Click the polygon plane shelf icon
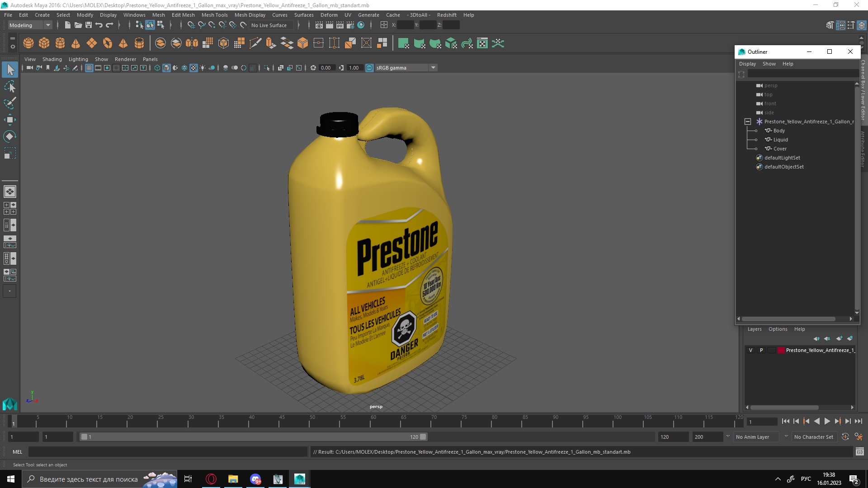868x488 pixels. tap(92, 43)
